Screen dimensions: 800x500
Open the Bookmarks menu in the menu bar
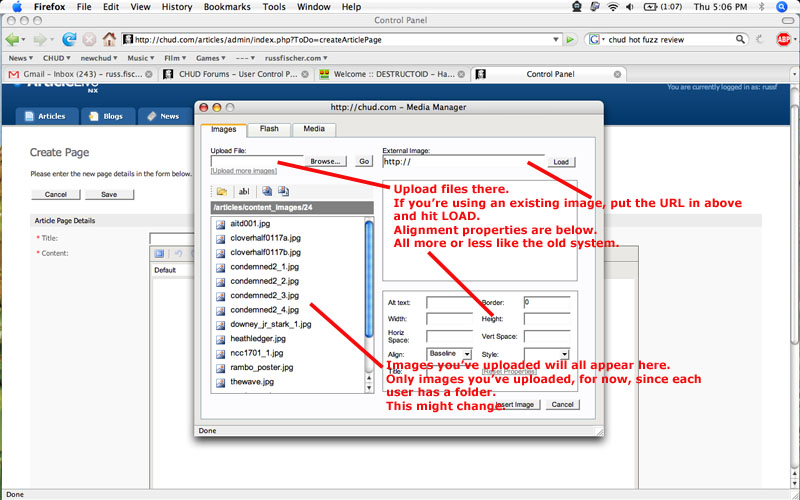pyautogui.click(x=229, y=7)
